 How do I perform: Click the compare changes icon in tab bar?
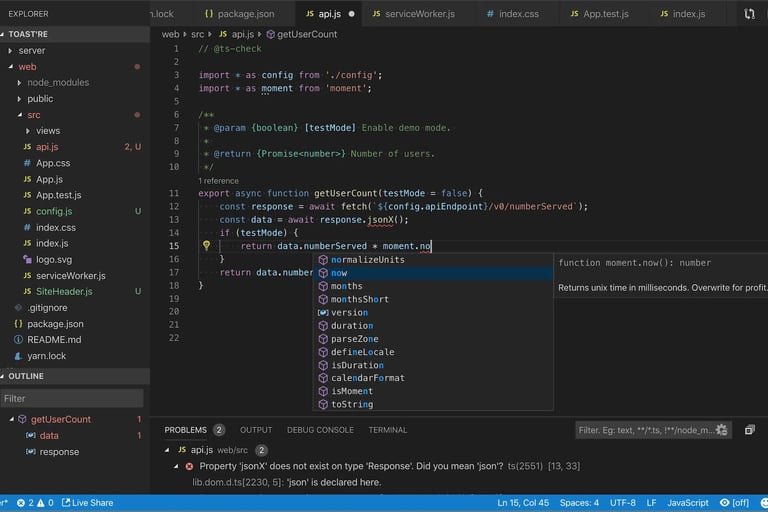(750, 14)
